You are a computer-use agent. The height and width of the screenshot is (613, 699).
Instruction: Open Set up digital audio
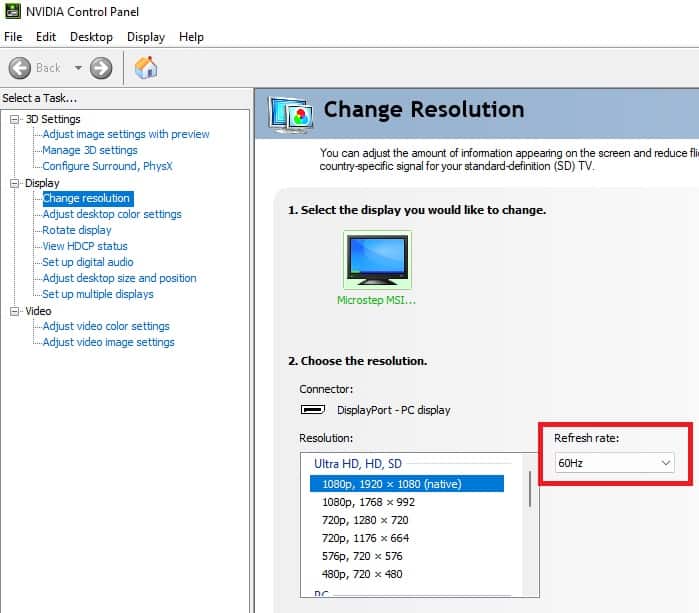[x=88, y=262]
